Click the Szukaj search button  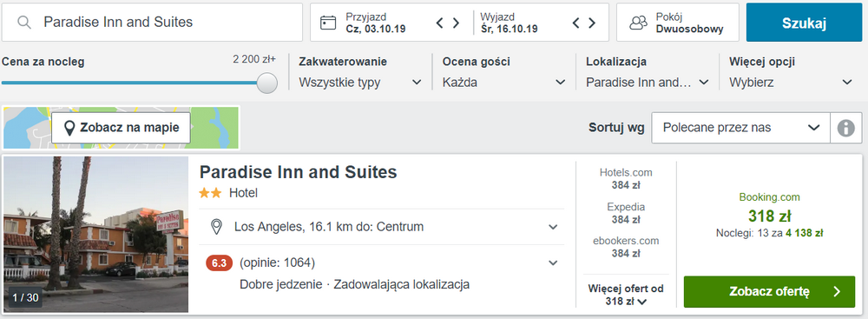coord(804,23)
